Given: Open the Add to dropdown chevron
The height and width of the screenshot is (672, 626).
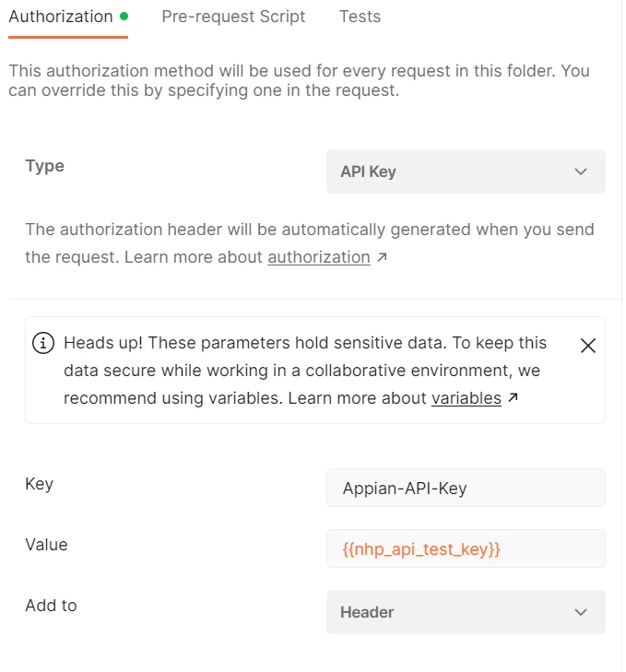Looking at the screenshot, I should pos(581,612).
